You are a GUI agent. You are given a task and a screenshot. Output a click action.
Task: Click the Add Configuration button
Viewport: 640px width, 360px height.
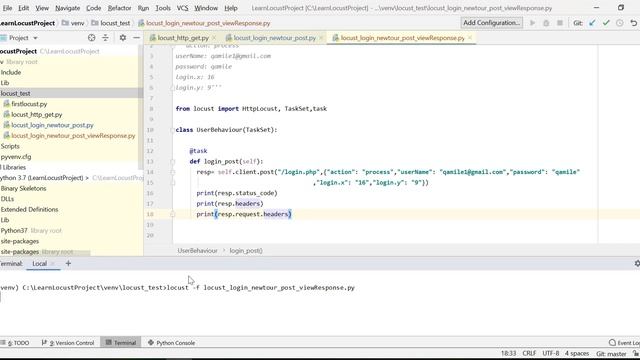491,23
